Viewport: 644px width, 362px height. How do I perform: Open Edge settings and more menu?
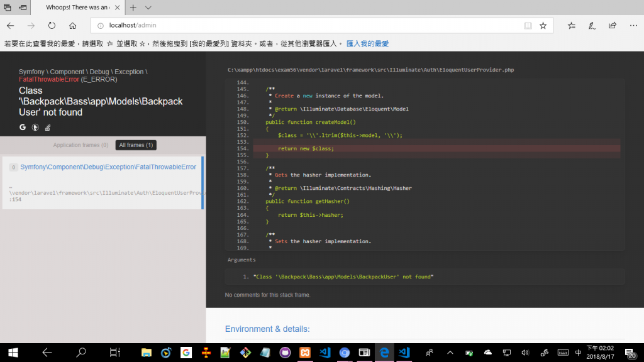tap(633, 25)
